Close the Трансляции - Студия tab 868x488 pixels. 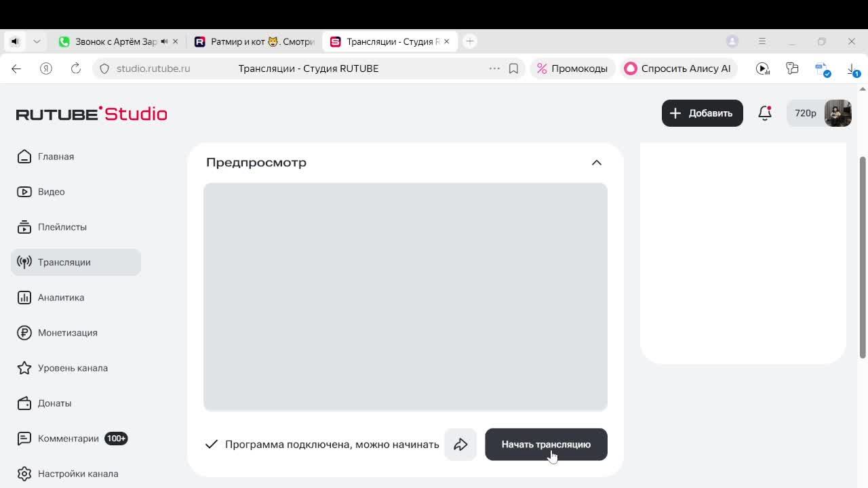[446, 41]
